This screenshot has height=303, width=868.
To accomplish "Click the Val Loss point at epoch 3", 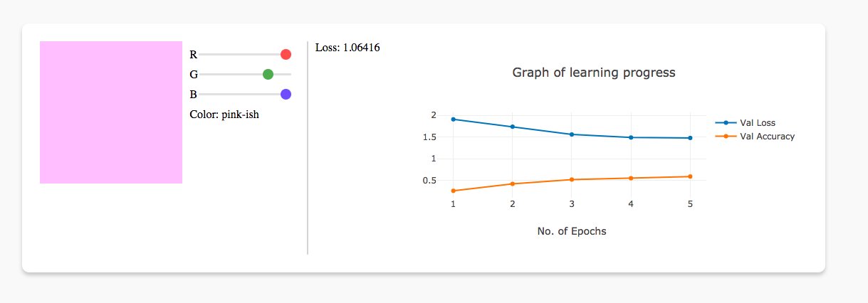I will point(572,134).
